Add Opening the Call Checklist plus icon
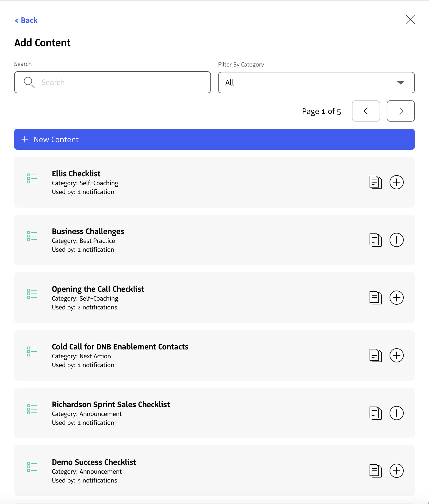 click(396, 298)
